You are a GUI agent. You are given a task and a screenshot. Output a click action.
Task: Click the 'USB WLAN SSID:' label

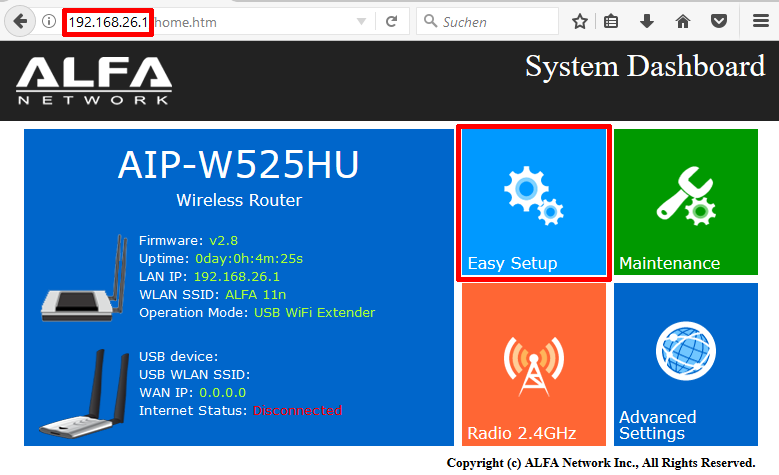194,375
